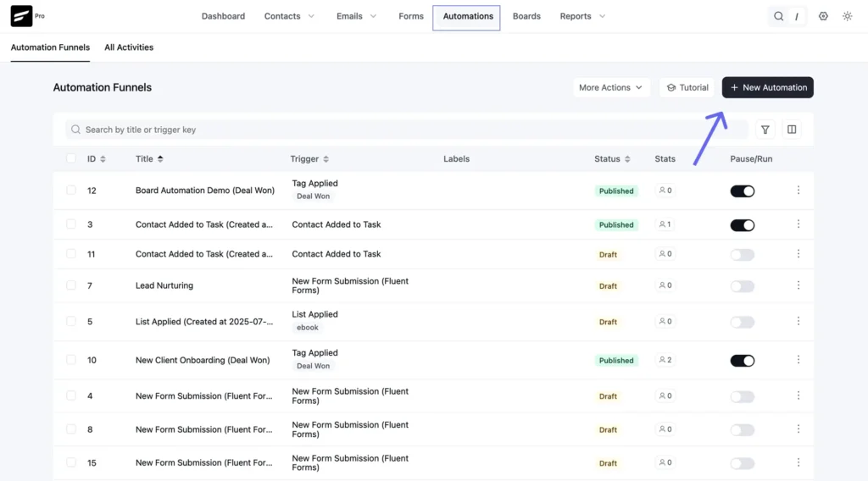868x481 pixels.
Task: Open Board Automation Demo (Deal Won) title
Action: (x=205, y=191)
